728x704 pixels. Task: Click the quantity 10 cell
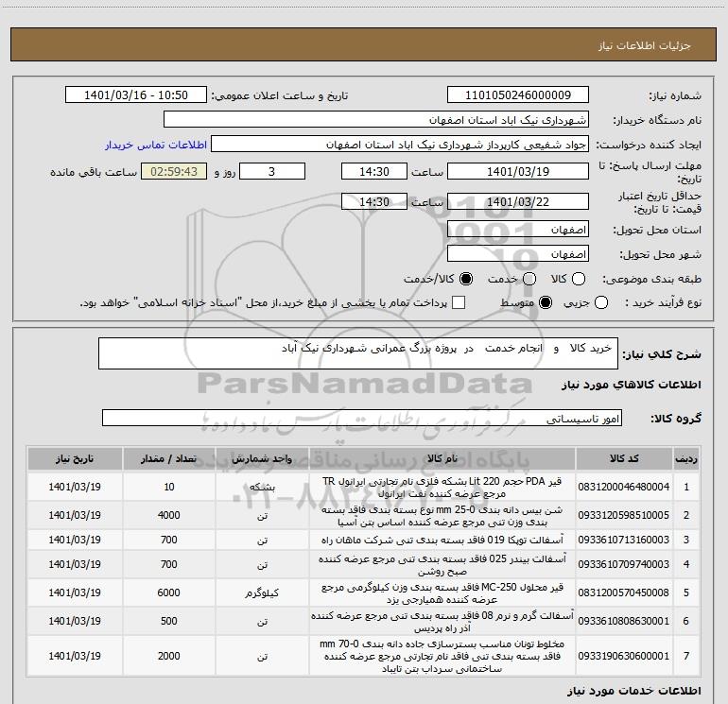[x=169, y=487]
